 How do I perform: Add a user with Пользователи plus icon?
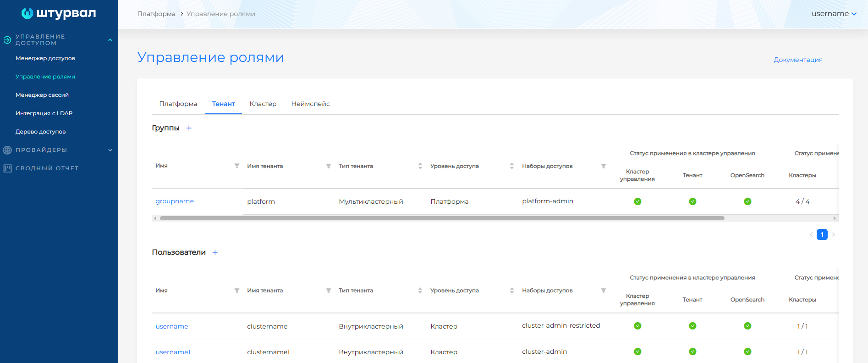pyautogui.click(x=215, y=252)
